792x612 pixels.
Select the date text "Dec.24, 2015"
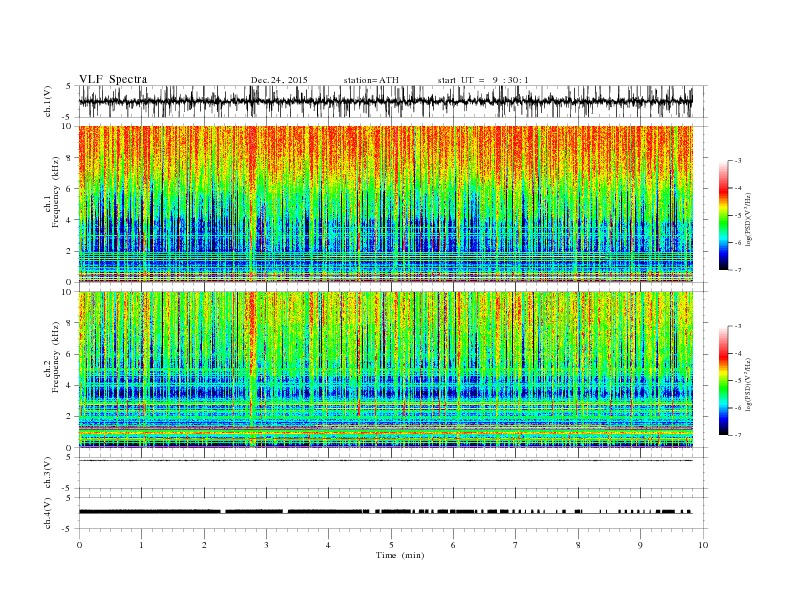[x=279, y=80]
